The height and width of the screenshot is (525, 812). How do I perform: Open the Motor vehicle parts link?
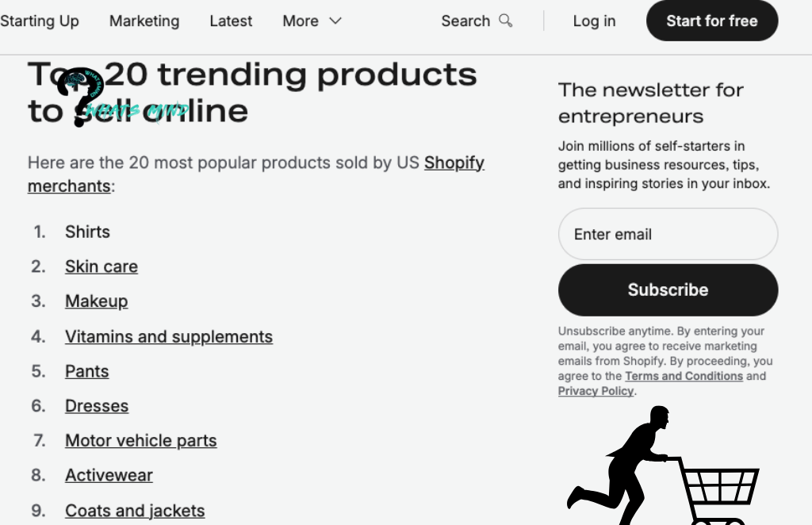click(140, 440)
